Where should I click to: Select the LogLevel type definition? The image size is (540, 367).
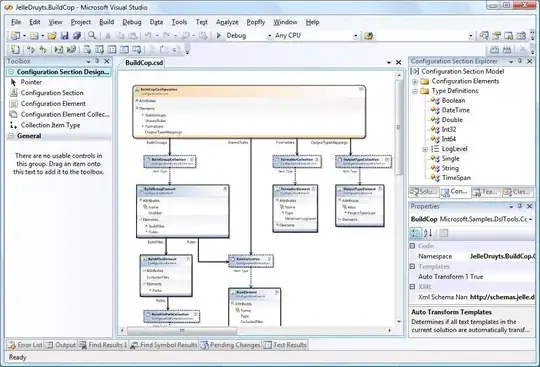click(454, 149)
